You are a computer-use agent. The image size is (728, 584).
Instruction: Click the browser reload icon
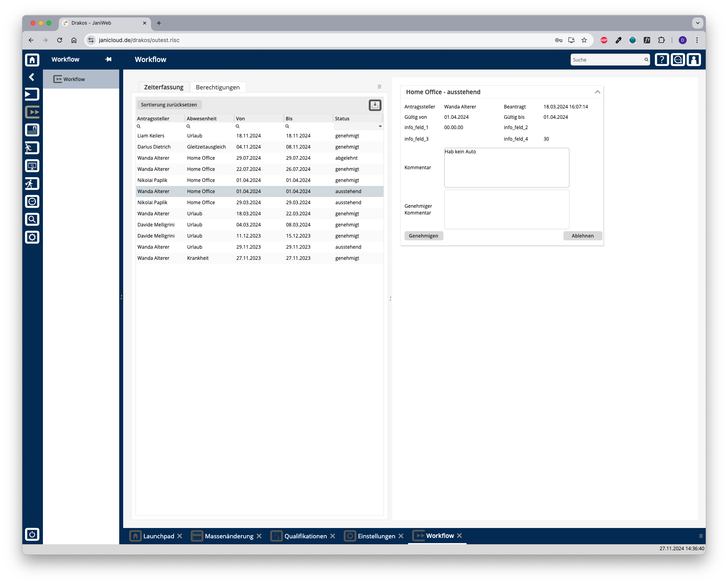(60, 40)
